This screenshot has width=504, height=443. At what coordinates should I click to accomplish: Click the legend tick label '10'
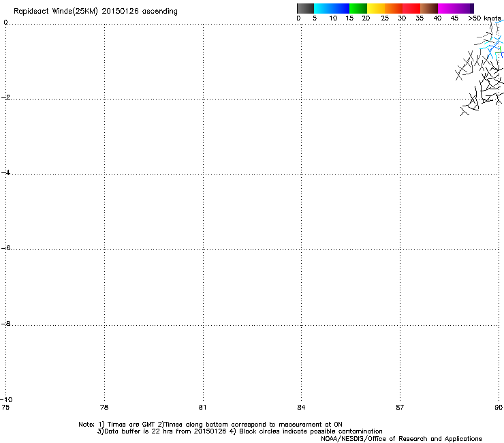[x=333, y=18]
